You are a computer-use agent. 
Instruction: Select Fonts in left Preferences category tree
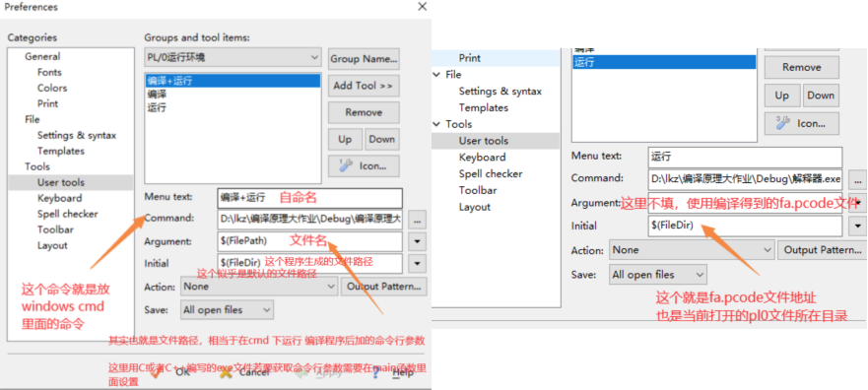(49, 73)
